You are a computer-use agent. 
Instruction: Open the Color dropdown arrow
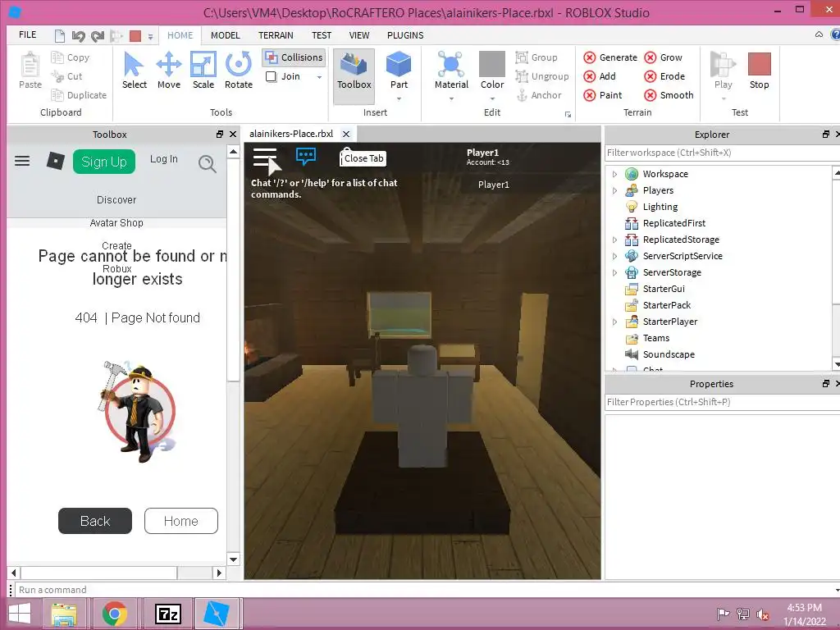492,98
